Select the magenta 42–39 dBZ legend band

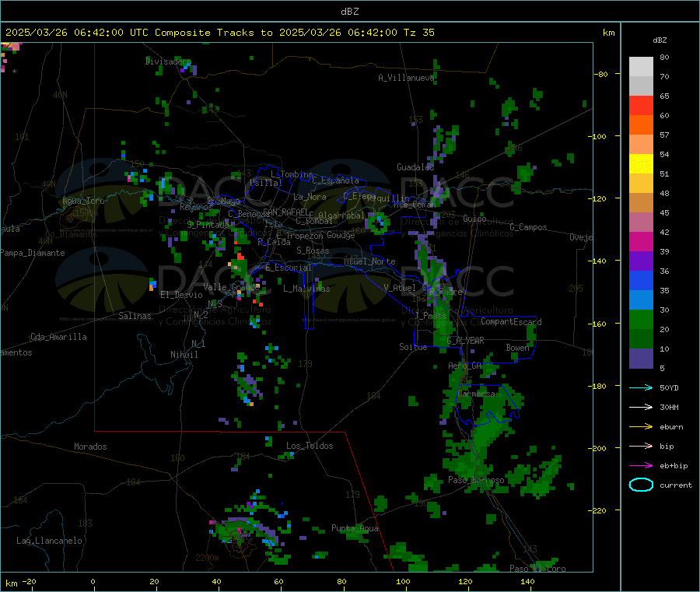[641, 241]
